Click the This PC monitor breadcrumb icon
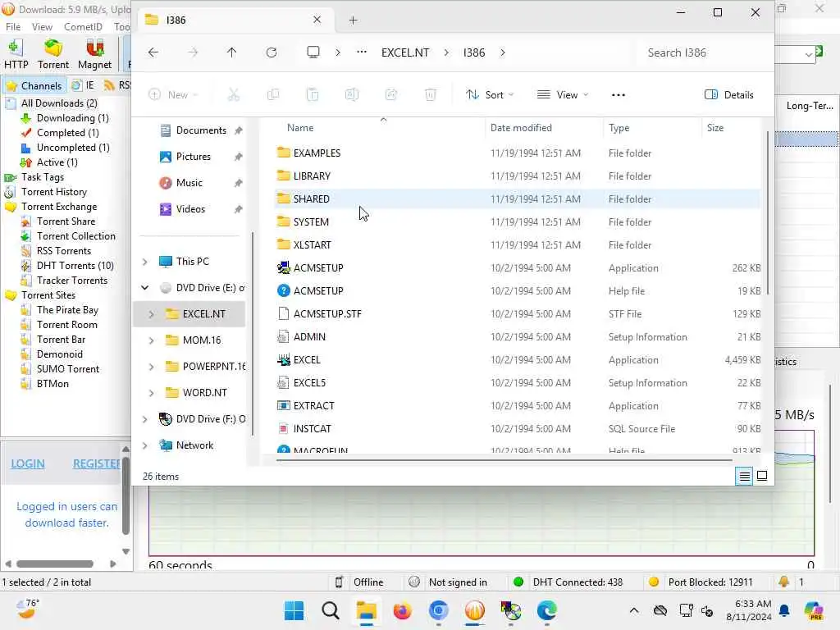Viewport: 840px width, 630px height. point(313,52)
